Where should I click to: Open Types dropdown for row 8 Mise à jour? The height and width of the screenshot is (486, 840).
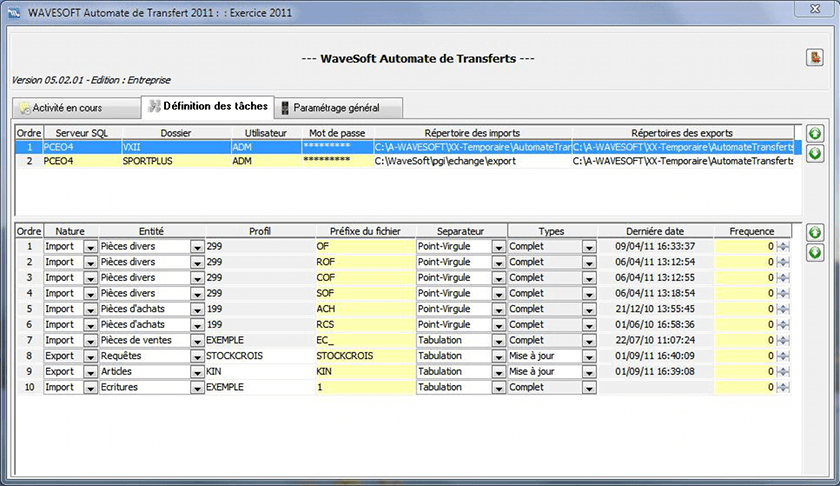pos(589,356)
